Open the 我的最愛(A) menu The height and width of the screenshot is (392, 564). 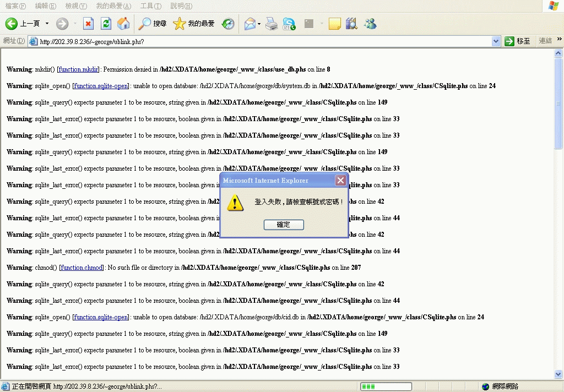tap(113, 6)
